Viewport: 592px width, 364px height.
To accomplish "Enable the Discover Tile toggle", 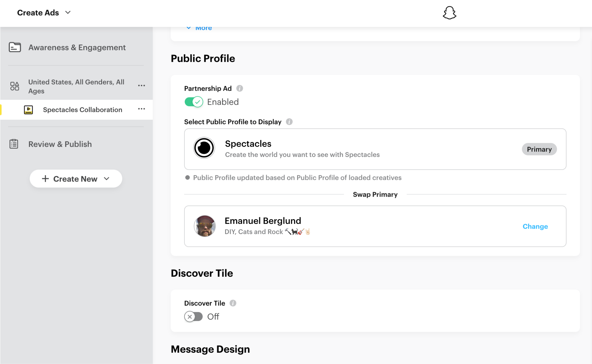I will coord(194,317).
